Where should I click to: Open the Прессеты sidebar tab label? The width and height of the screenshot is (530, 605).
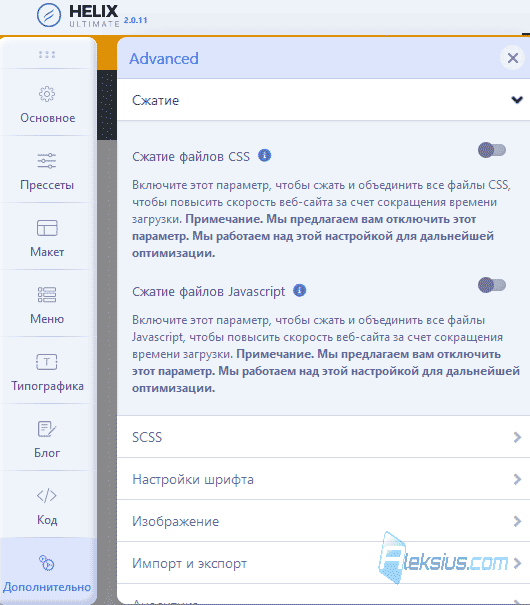[47, 185]
